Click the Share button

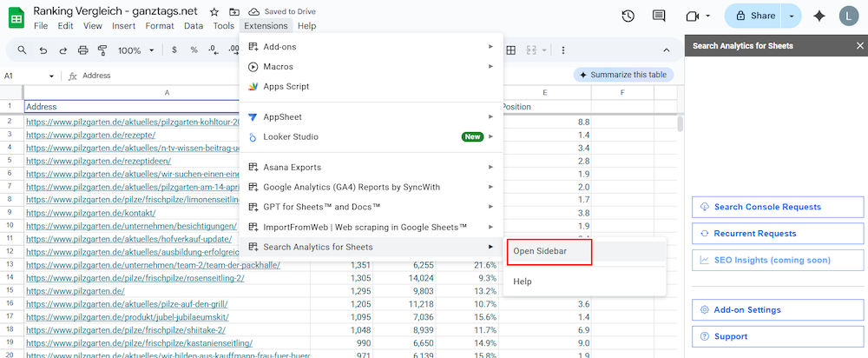753,16
